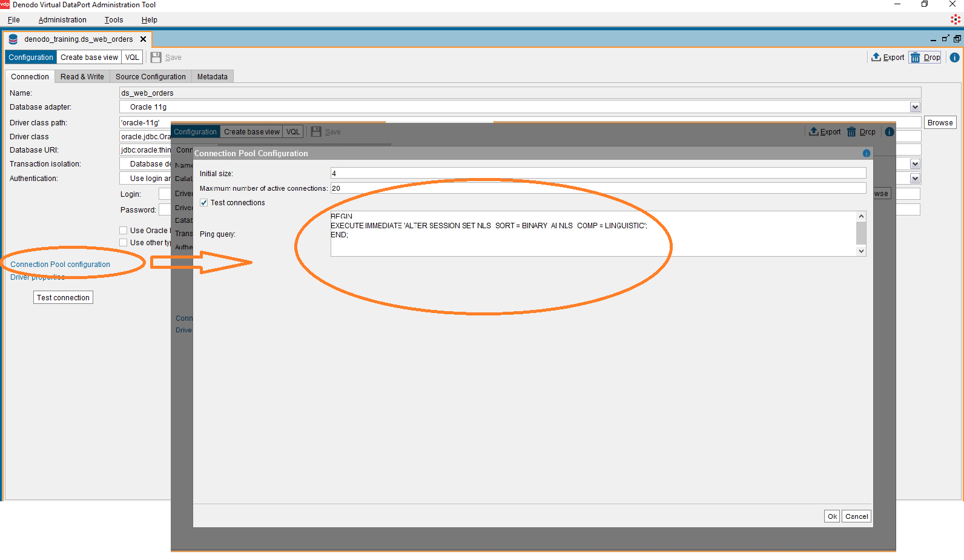Click the Export button in the main toolbar
Screen dimensions: 964x560
(x=888, y=58)
